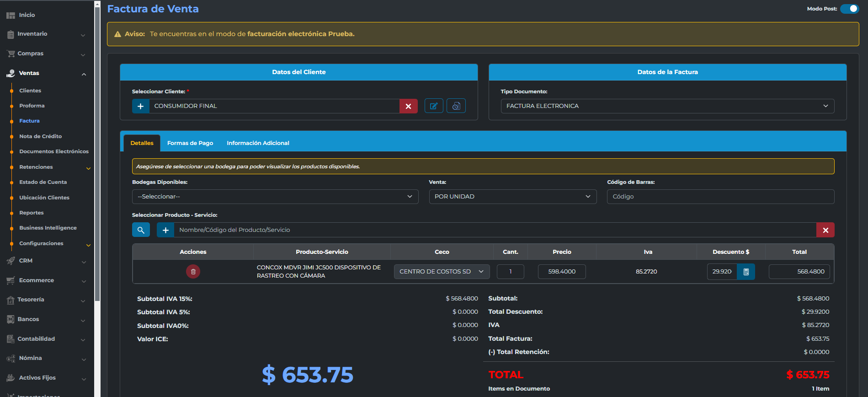Open the Venta Por Unidad dropdown
Viewport: 868px width, 397px height.
[512, 197]
